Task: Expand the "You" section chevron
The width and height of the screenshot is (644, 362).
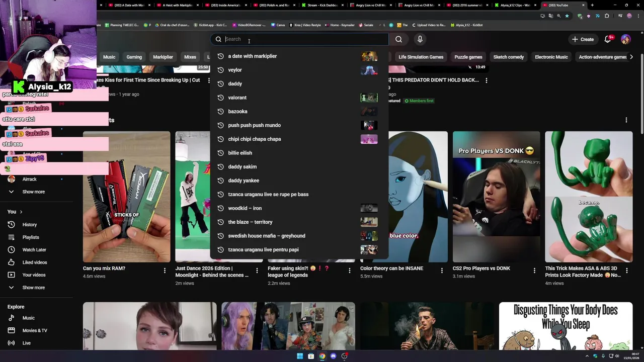Action: click(21, 212)
